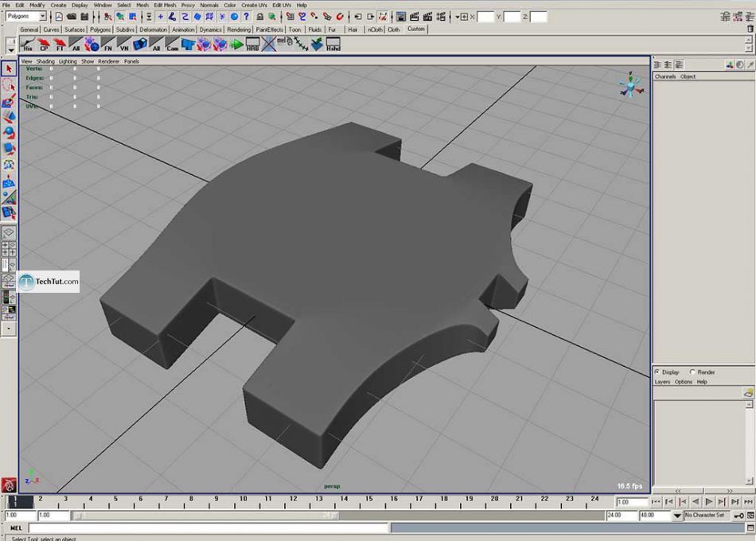
Task: Open the character set dropdown arrow
Action: [677, 516]
